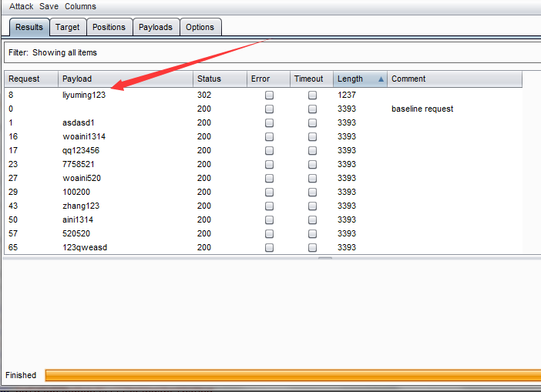Toggle Error checkbox for baseline request row
The image size is (541, 392).
click(x=269, y=109)
